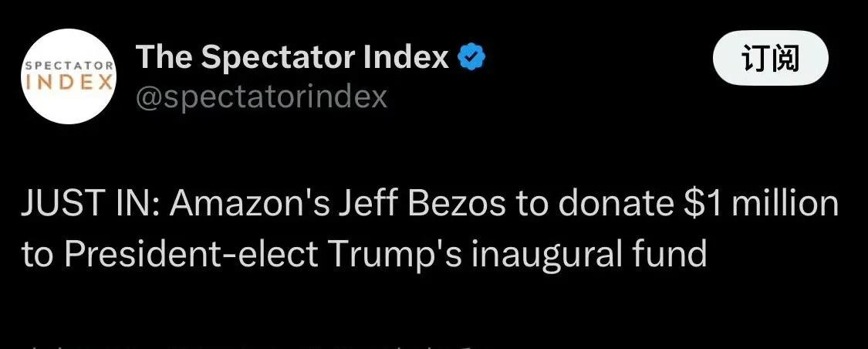Click the blue verified checkmark badge

(x=472, y=57)
